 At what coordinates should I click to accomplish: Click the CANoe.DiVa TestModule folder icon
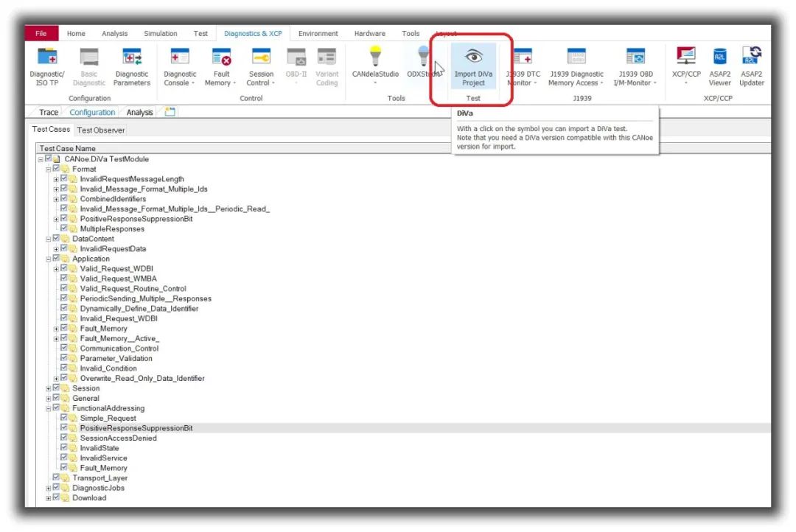tap(56, 159)
